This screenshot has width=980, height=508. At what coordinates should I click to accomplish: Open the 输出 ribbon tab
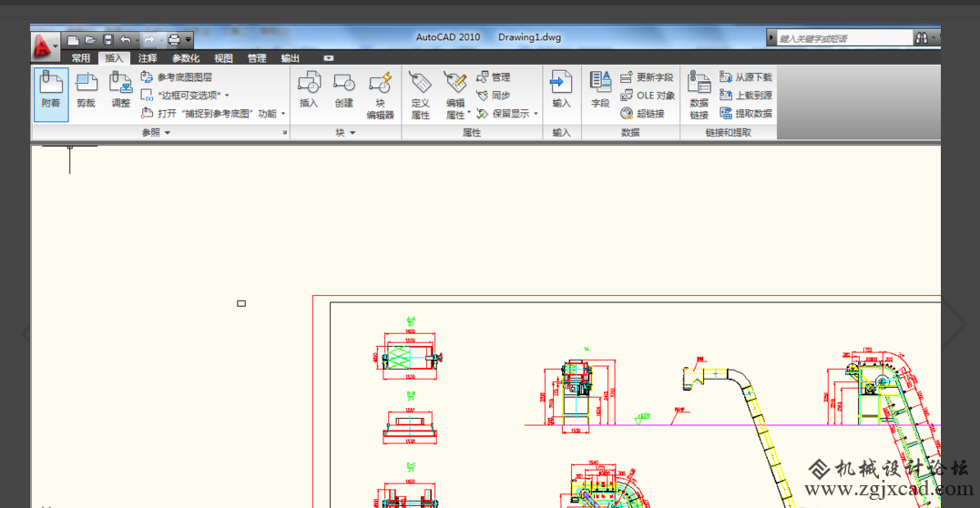coord(290,58)
